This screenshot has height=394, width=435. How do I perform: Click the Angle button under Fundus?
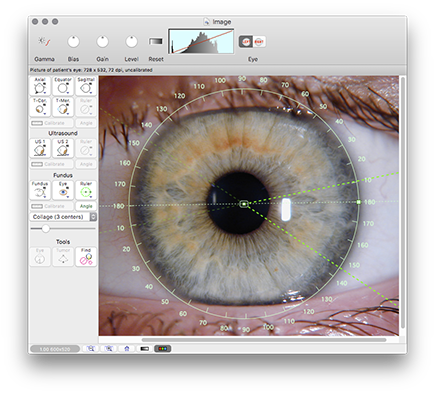pos(86,206)
